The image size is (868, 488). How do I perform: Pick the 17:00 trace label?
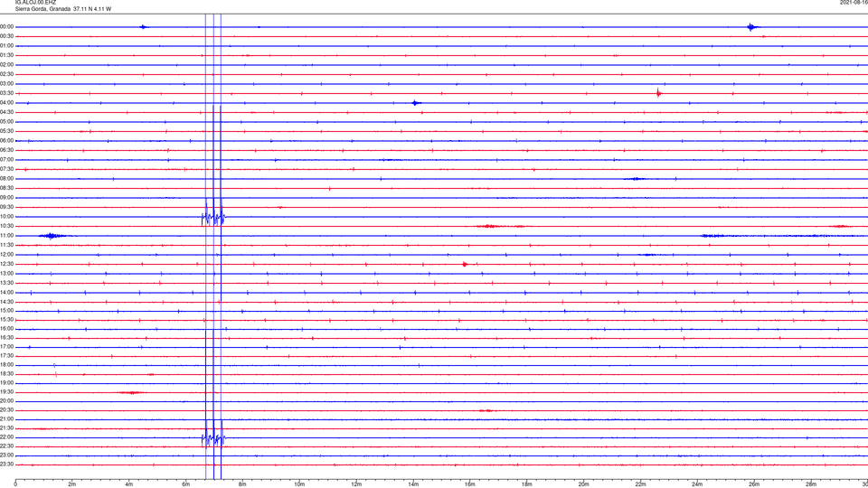click(x=6, y=347)
